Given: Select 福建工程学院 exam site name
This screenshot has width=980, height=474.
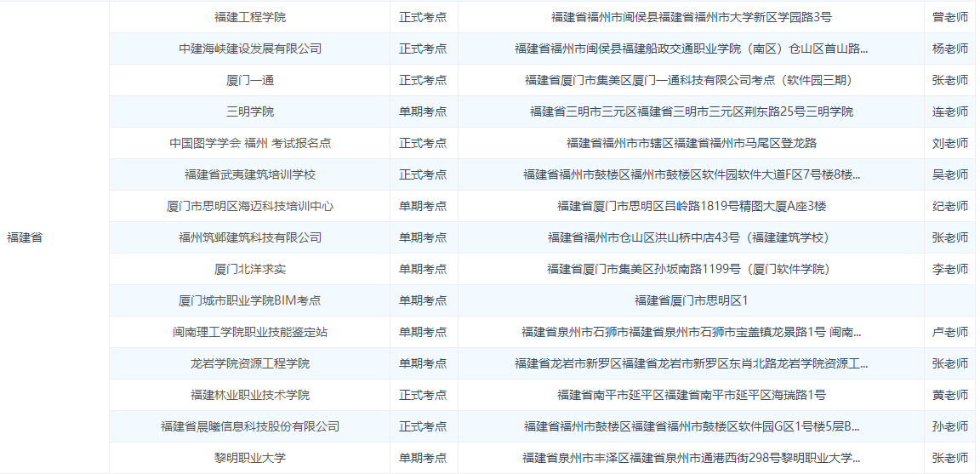Looking at the screenshot, I should click(x=250, y=17).
